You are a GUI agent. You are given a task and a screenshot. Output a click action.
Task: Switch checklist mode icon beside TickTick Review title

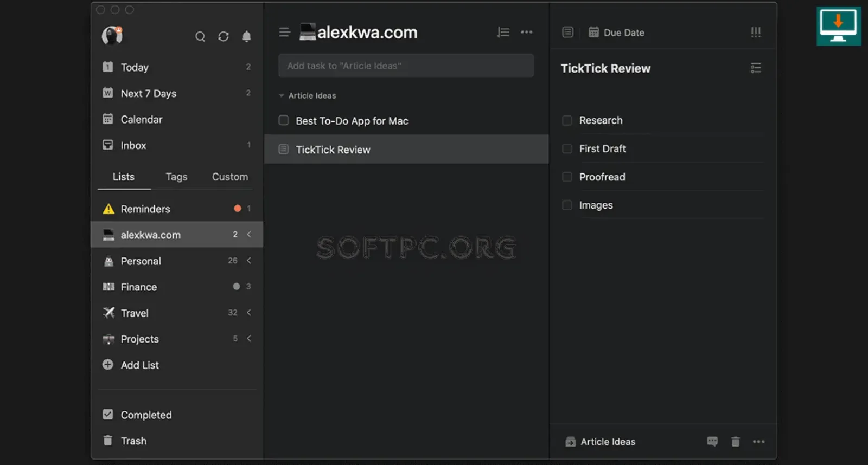pos(756,68)
